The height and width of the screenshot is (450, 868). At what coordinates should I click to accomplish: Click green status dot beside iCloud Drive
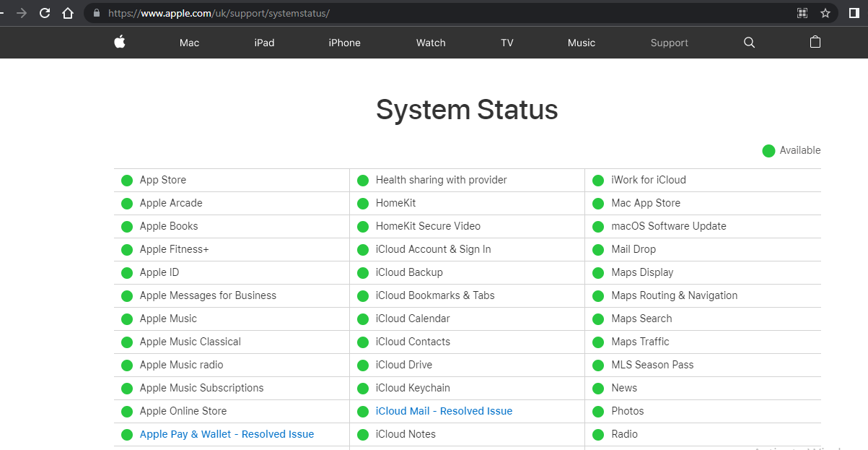click(363, 365)
